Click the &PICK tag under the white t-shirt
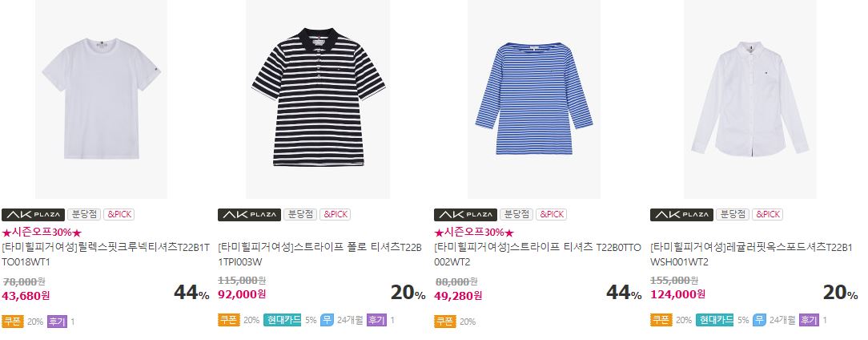This screenshot has height=340, width=868. (119, 215)
